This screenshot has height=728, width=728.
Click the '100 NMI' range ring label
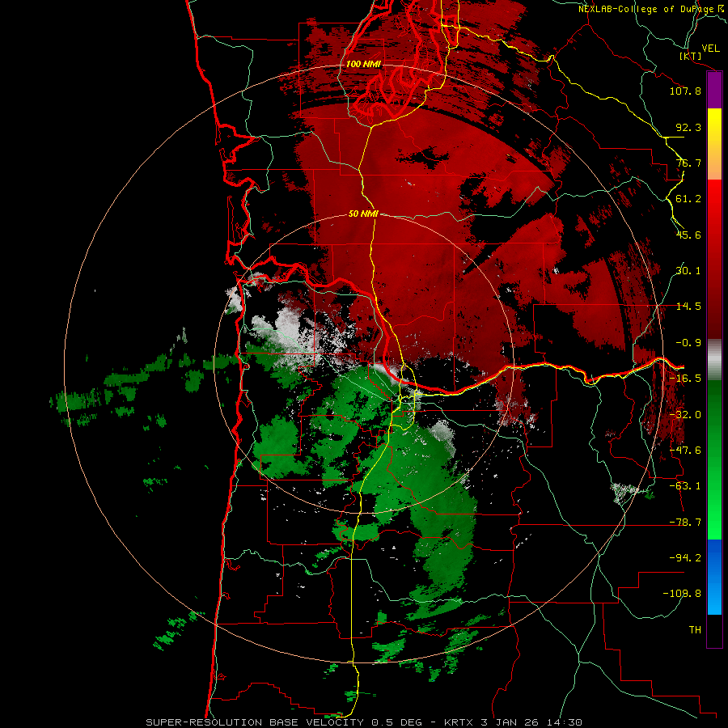click(x=363, y=64)
